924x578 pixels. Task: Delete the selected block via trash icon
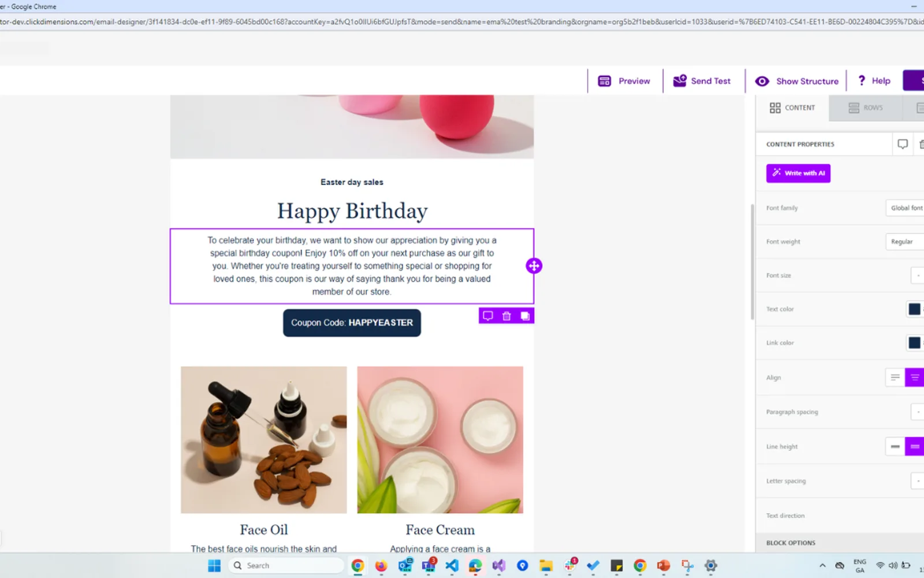pyautogui.click(x=506, y=316)
